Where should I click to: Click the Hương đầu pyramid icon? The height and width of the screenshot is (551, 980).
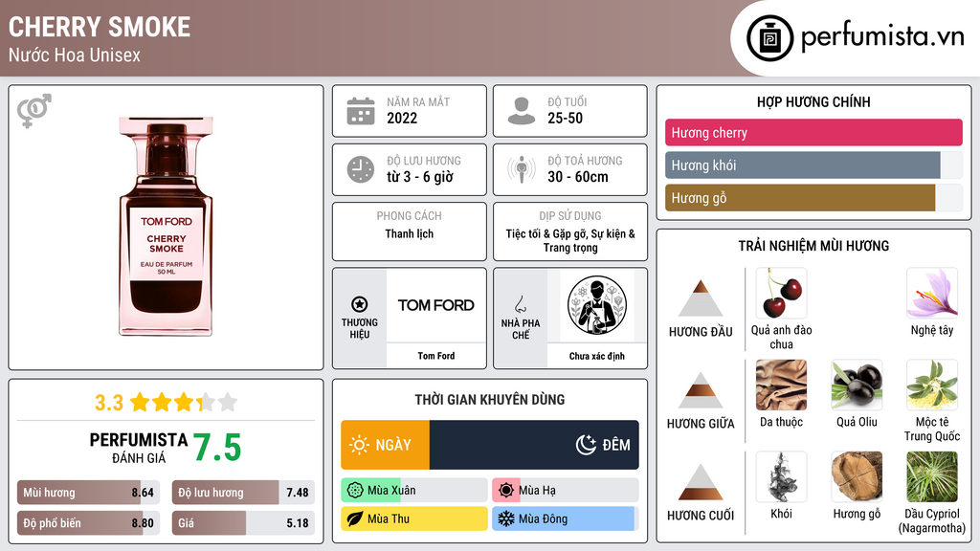(701, 298)
